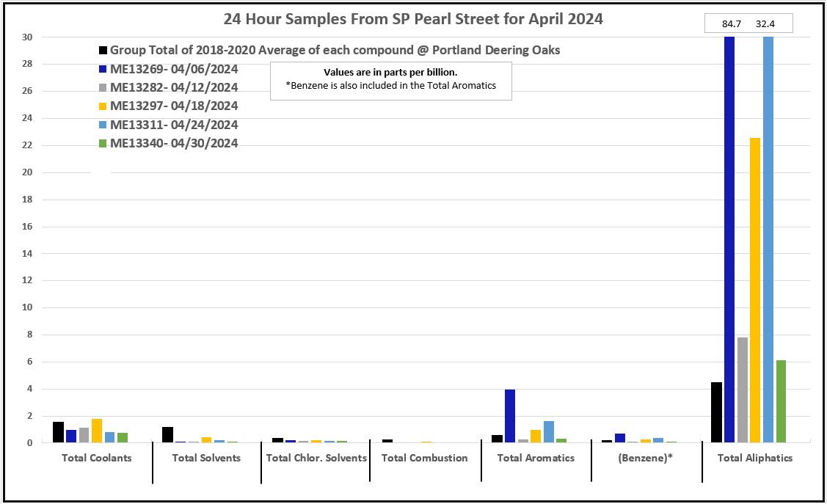The image size is (827, 504).
Task: Select the Total Combustion category label
Action: (x=424, y=458)
